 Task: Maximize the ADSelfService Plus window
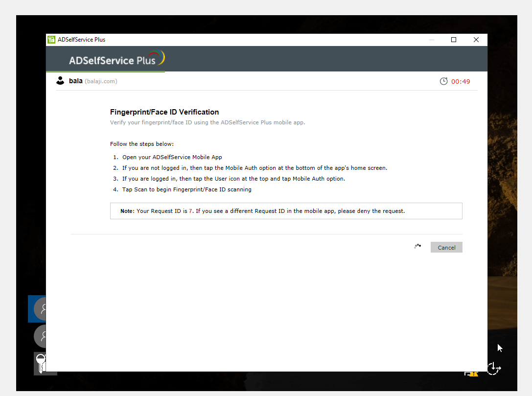coord(453,40)
